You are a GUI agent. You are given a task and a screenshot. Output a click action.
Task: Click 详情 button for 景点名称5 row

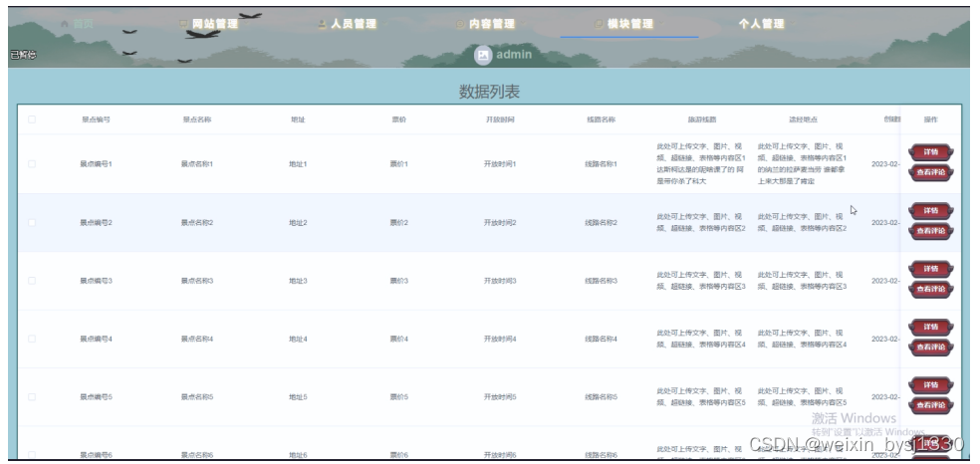click(x=930, y=385)
